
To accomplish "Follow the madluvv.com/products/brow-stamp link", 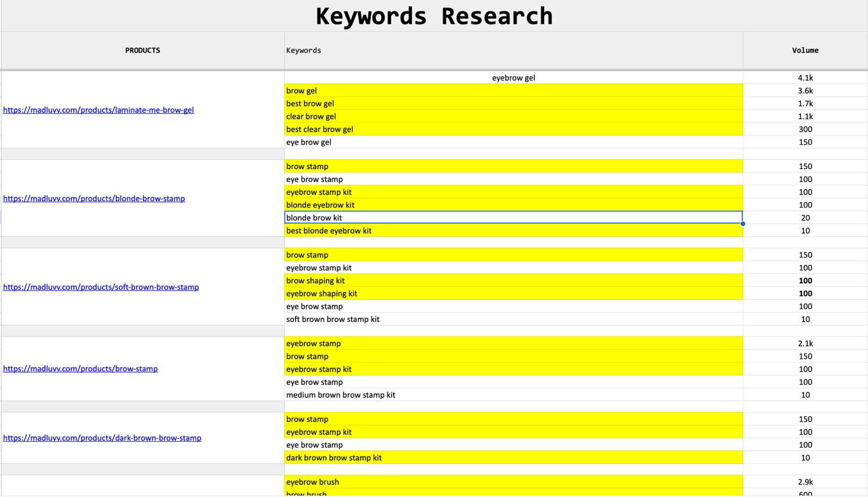I will click(80, 369).
